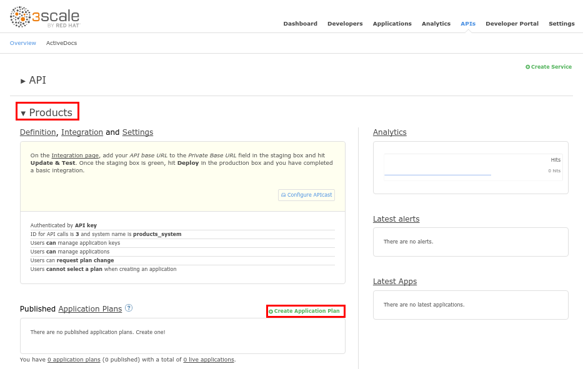Screen dimensions: 588x369
Task: Select the Overview tab
Action: (x=22, y=43)
